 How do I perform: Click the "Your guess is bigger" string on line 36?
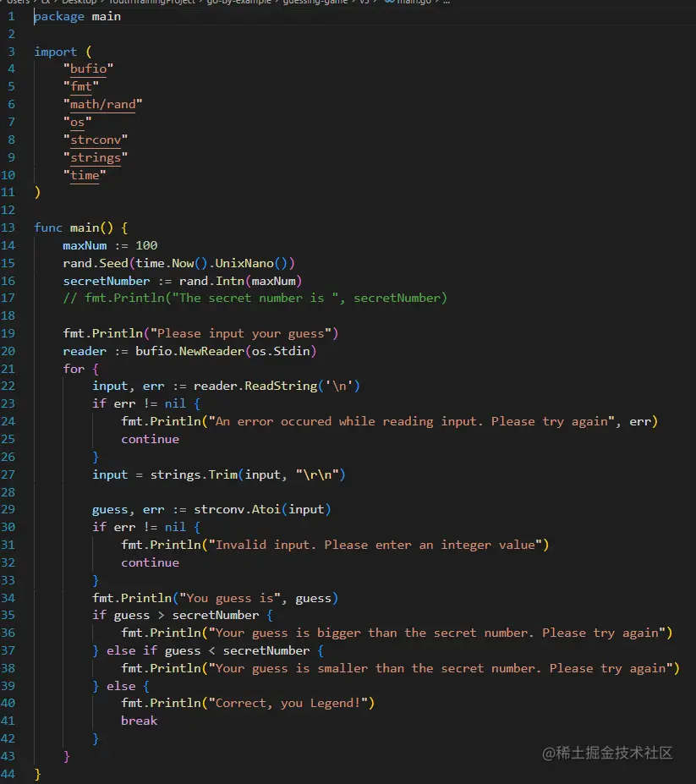pyautogui.click(x=437, y=633)
